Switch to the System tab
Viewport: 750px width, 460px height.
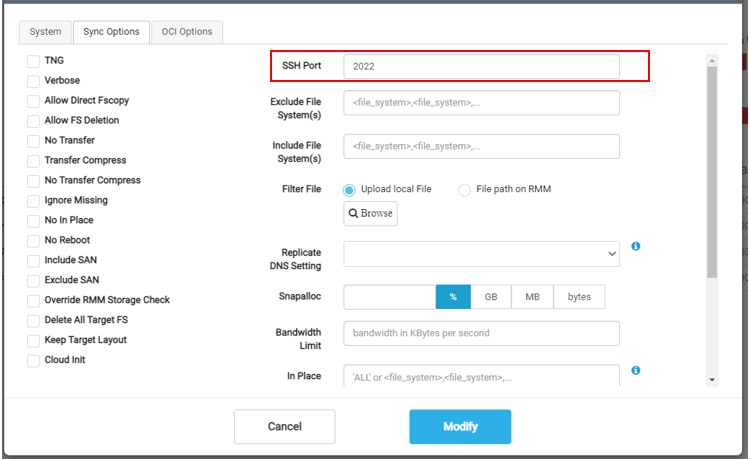(45, 32)
